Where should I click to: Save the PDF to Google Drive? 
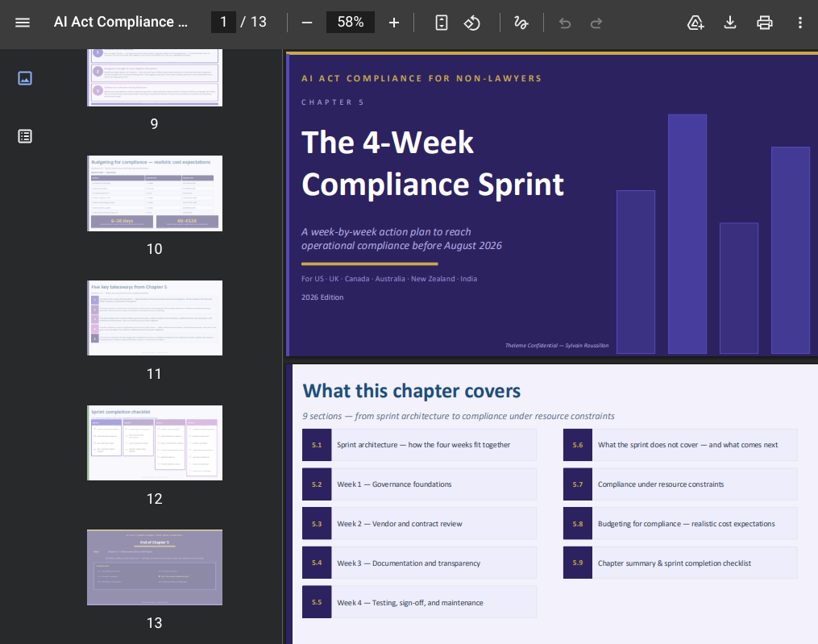click(696, 23)
